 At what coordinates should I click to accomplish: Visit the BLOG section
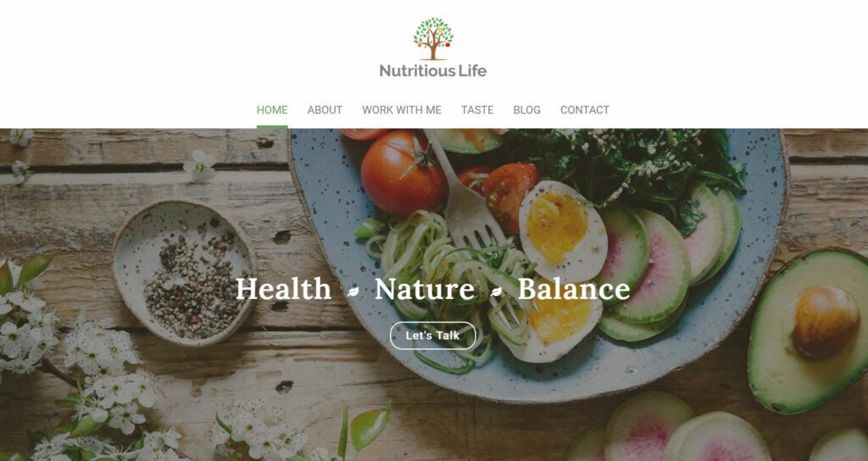pyautogui.click(x=527, y=110)
